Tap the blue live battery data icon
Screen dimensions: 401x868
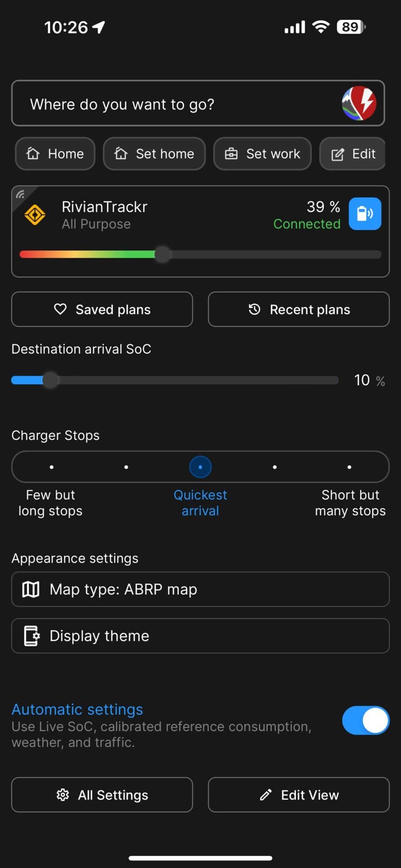[365, 214]
